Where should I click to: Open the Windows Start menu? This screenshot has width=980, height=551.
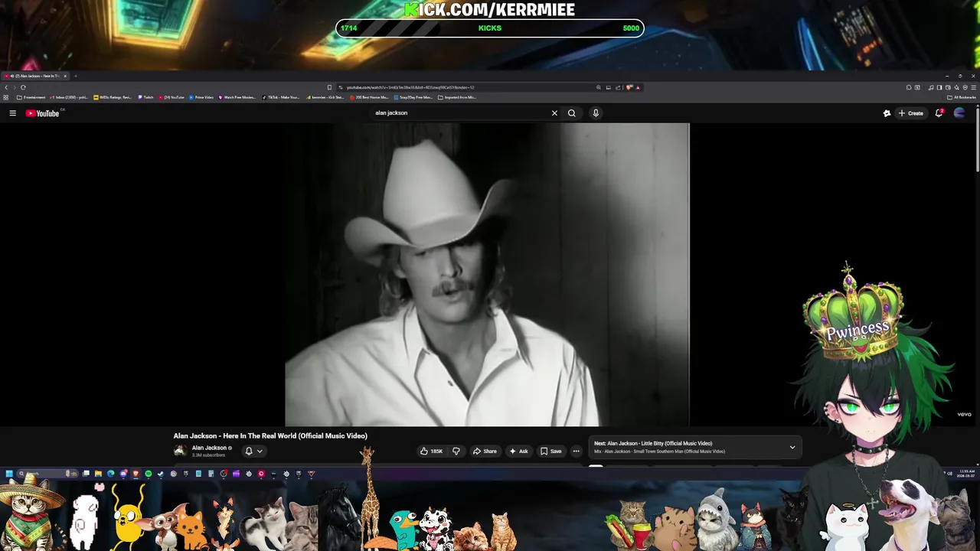pos(8,474)
